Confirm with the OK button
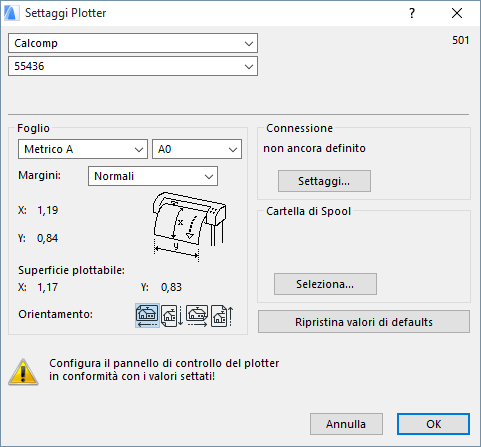This screenshot has width=481, height=447. pos(433,424)
